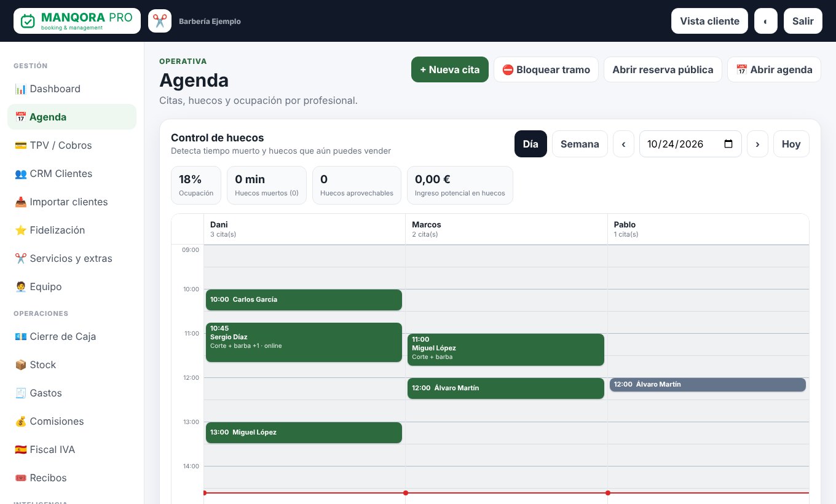
Task: Open Miguel López 13:00 appointment under Dani
Action: coord(304,433)
